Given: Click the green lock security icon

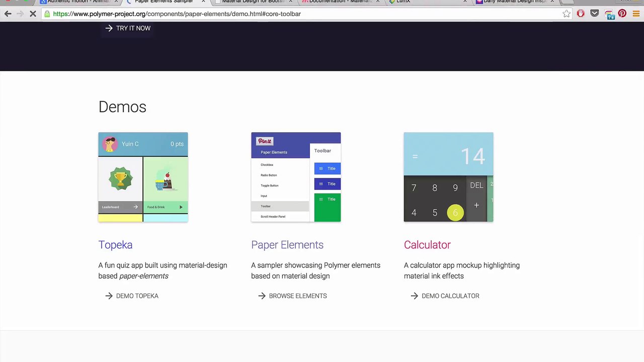Looking at the screenshot, I should 47,14.
